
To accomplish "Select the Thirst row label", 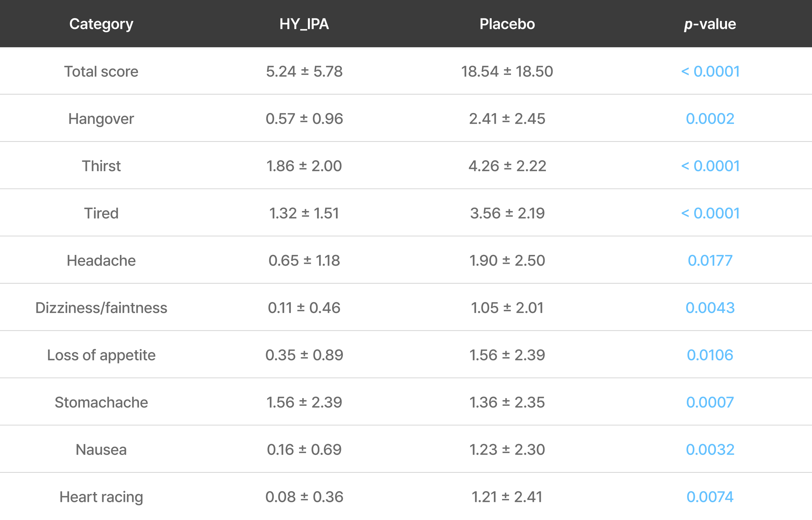I will (x=101, y=166).
